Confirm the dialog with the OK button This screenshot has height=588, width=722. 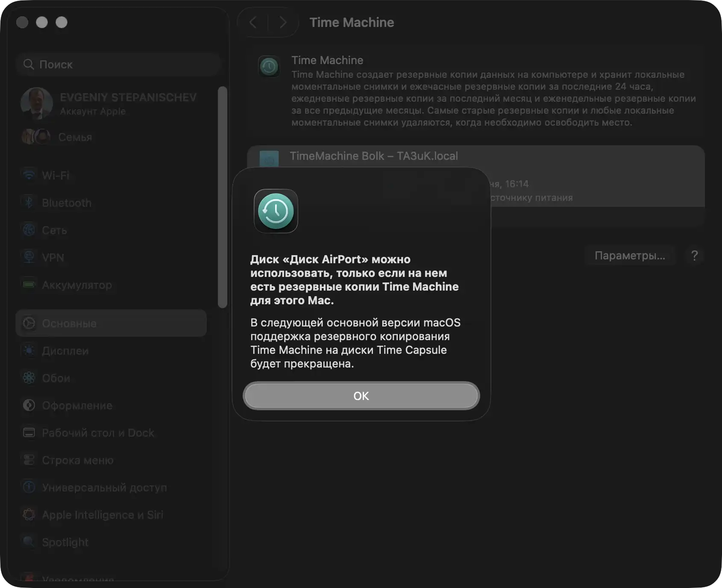click(361, 396)
